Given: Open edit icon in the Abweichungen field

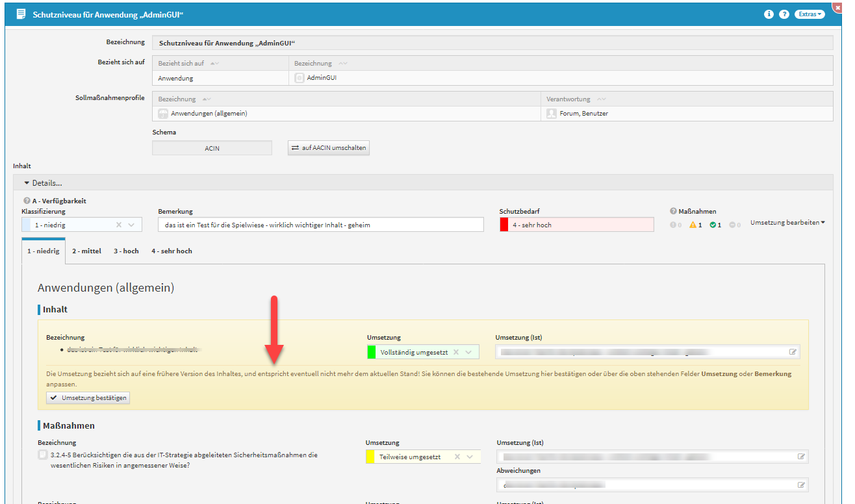Looking at the screenshot, I should click(x=801, y=485).
